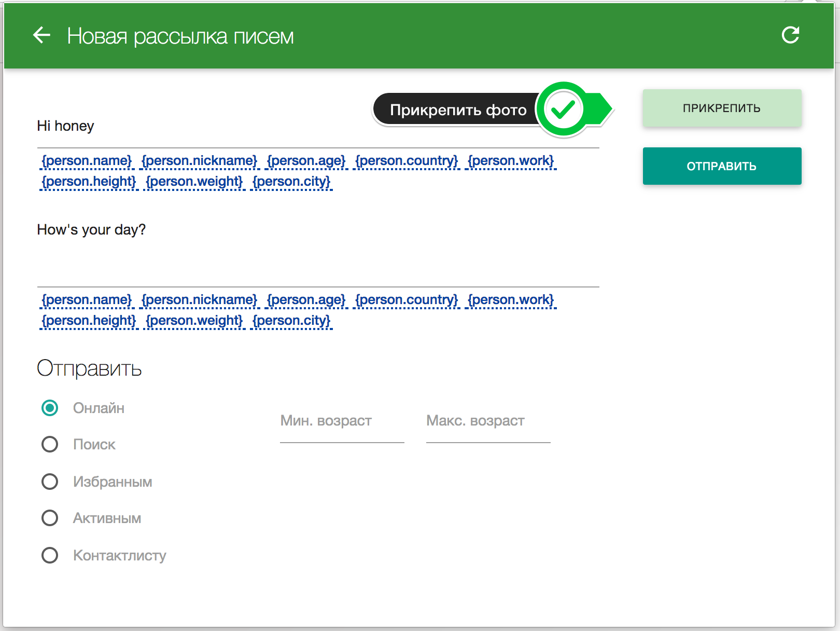
Task: Insert {person.name} tag under the message body
Action: click(x=87, y=300)
